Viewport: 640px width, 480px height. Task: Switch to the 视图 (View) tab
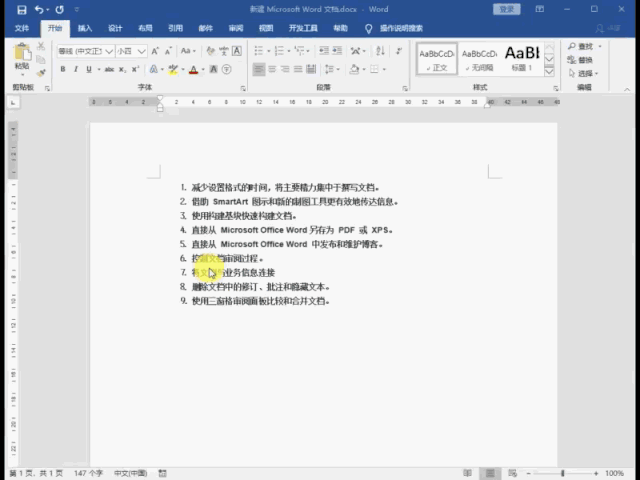[265, 29]
